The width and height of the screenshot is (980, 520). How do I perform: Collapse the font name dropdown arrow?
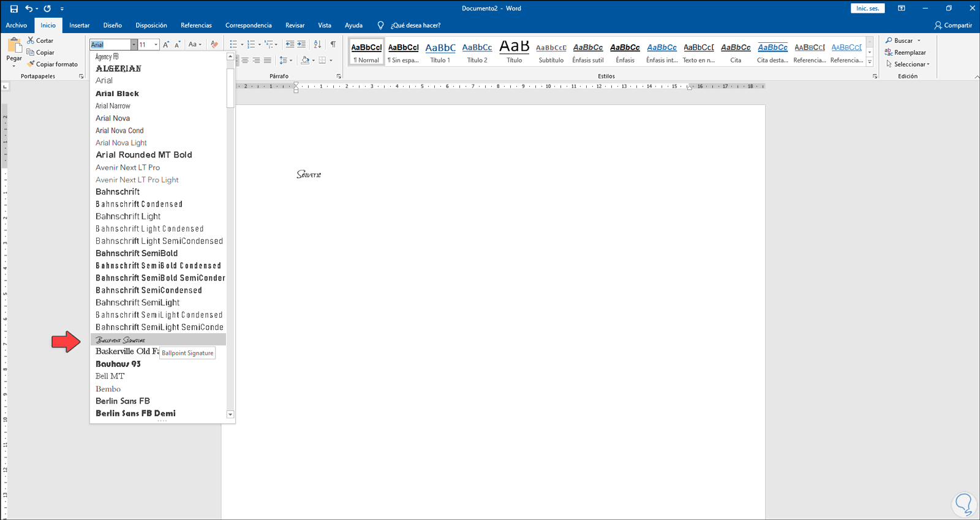tap(134, 45)
